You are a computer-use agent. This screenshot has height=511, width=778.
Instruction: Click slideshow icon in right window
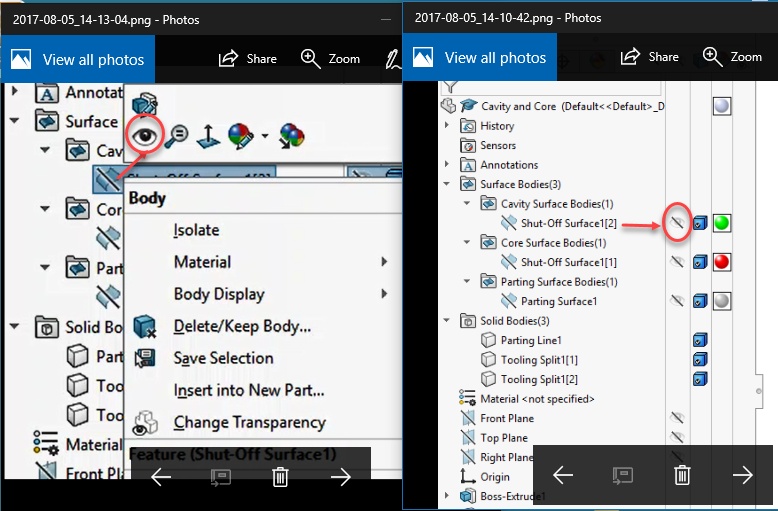622,475
